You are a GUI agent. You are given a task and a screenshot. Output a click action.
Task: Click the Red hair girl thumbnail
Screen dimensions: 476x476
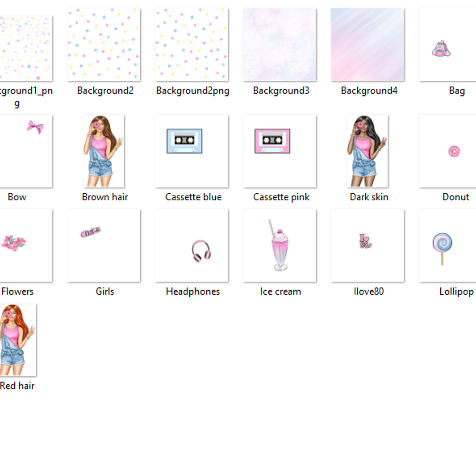pos(18,339)
